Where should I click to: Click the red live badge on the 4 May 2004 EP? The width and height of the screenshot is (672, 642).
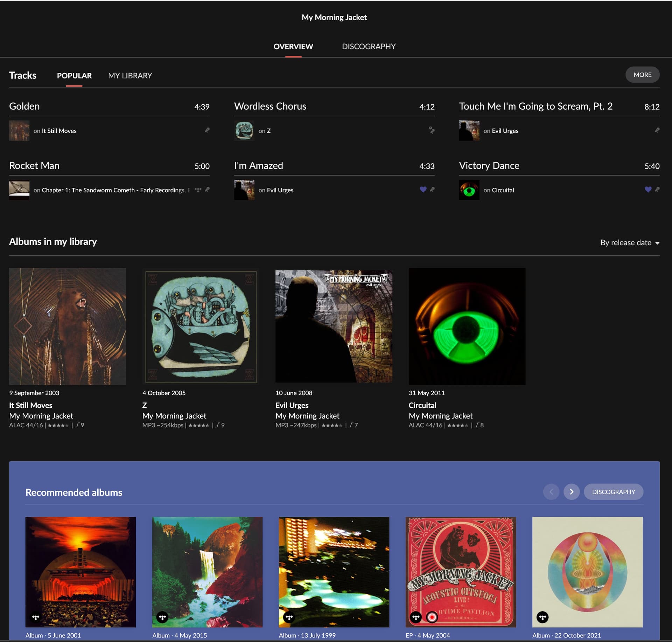click(x=432, y=617)
